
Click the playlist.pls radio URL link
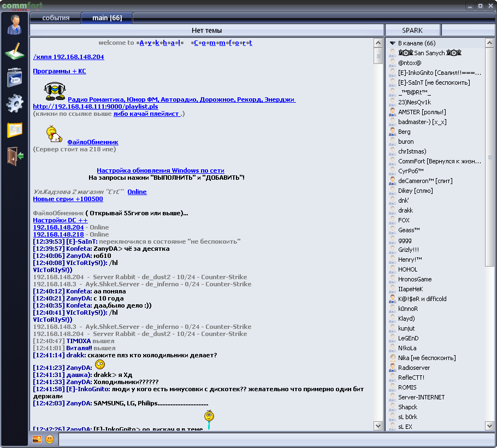click(95, 107)
